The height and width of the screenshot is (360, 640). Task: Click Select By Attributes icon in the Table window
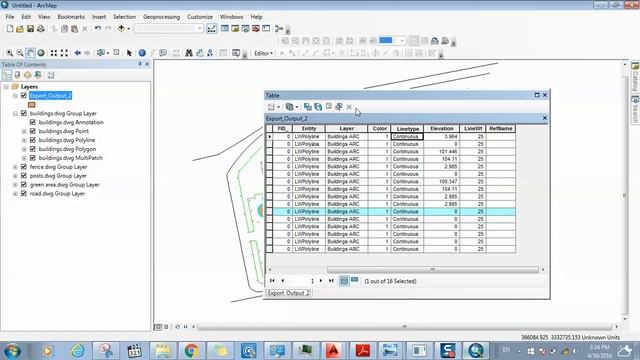(308, 107)
